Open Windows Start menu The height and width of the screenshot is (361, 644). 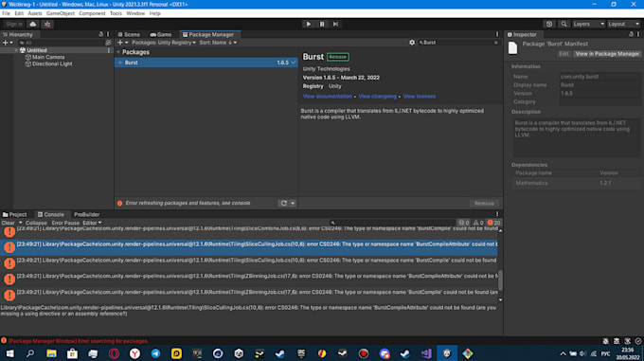coord(9,353)
